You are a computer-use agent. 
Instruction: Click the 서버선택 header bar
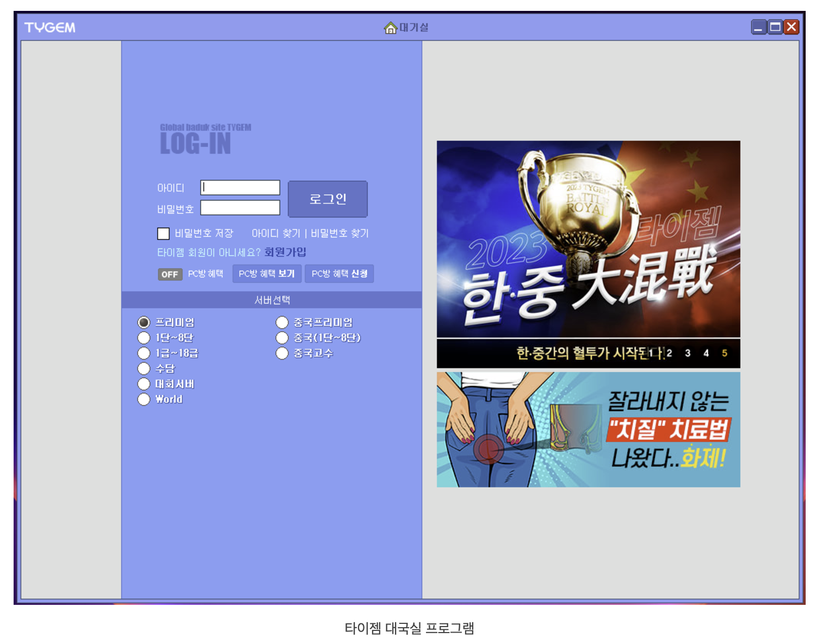pos(271,300)
